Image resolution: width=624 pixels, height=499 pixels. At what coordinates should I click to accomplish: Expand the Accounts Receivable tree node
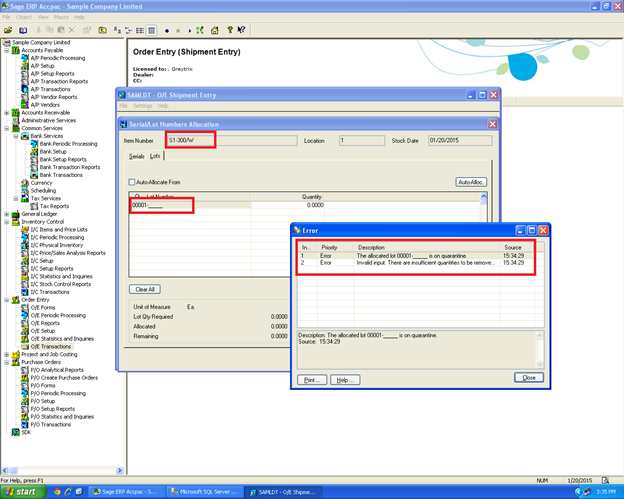[x=6, y=113]
